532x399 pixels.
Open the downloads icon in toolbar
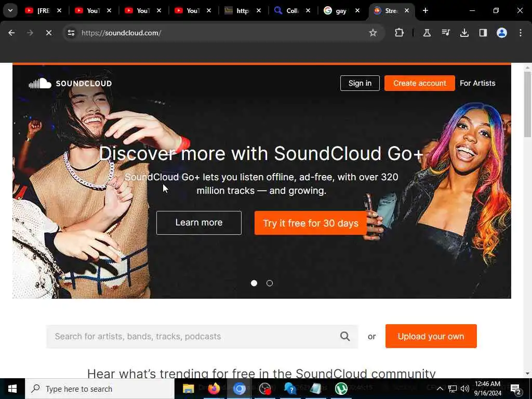point(464,33)
